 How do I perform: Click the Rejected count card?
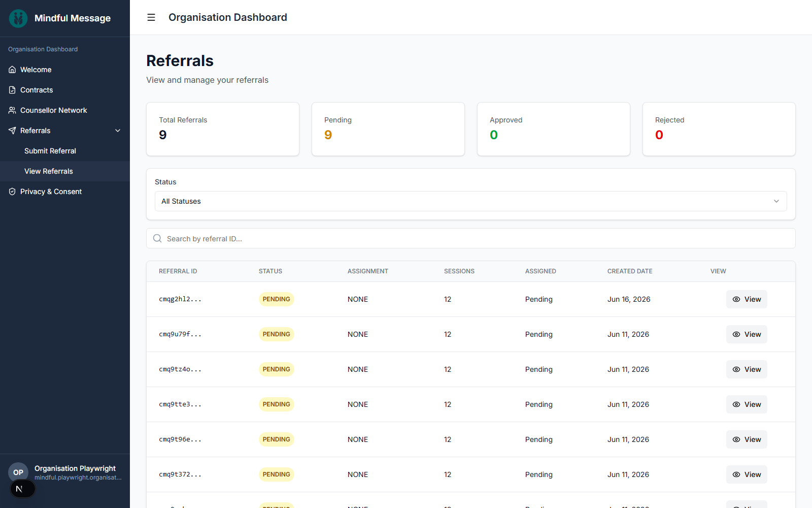pyautogui.click(x=719, y=129)
